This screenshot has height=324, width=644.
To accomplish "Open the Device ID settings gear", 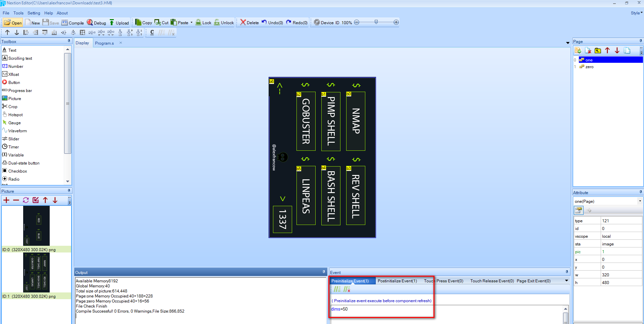I will pyautogui.click(x=317, y=22).
